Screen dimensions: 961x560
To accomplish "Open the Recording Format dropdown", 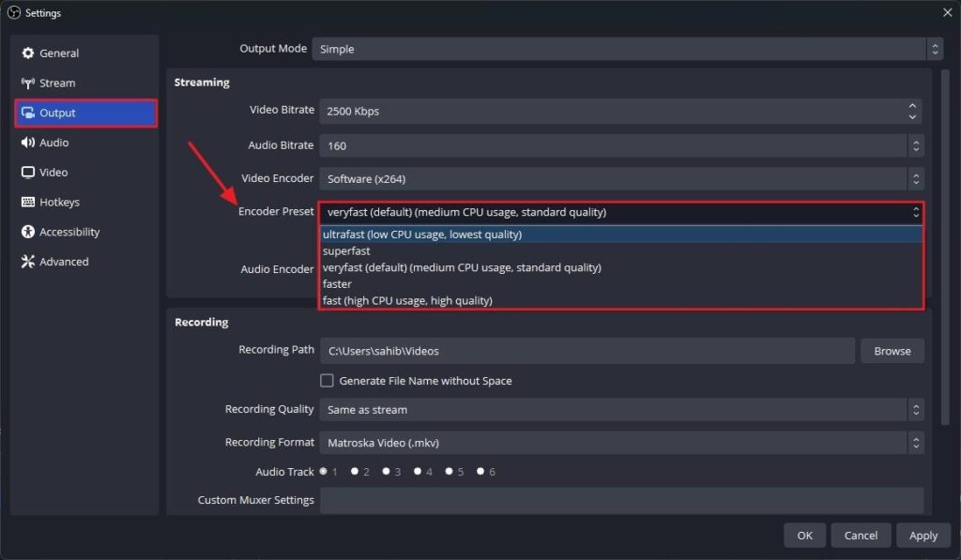I will [619, 442].
